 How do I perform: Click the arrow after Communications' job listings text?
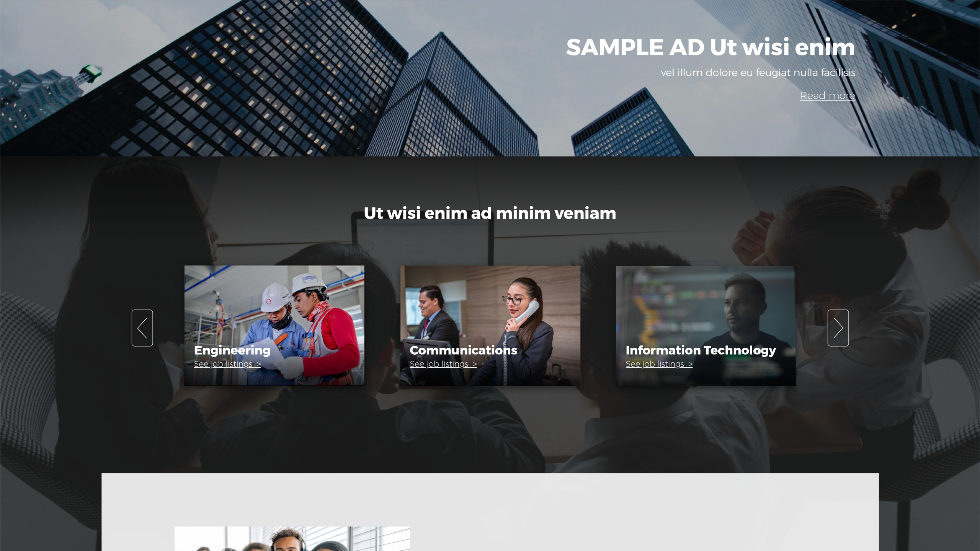pos(475,364)
